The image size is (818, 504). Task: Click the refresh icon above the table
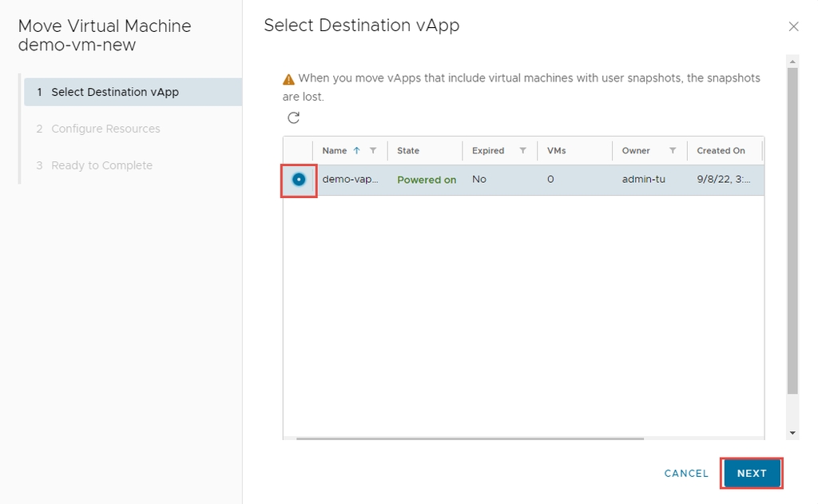(x=294, y=118)
